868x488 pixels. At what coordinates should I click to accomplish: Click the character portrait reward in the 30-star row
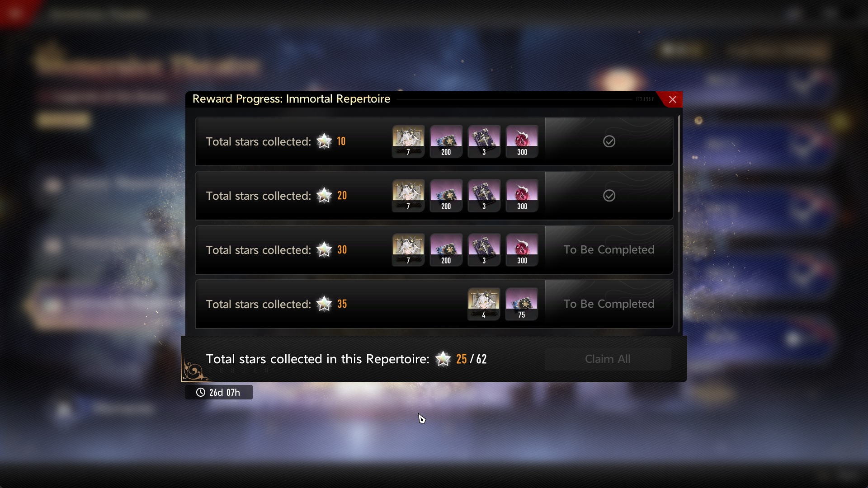(408, 250)
